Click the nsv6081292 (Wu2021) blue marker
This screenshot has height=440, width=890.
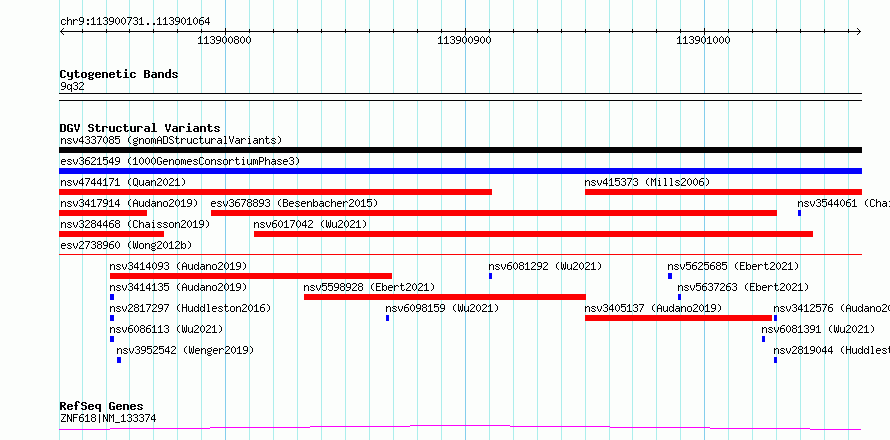pos(490,276)
